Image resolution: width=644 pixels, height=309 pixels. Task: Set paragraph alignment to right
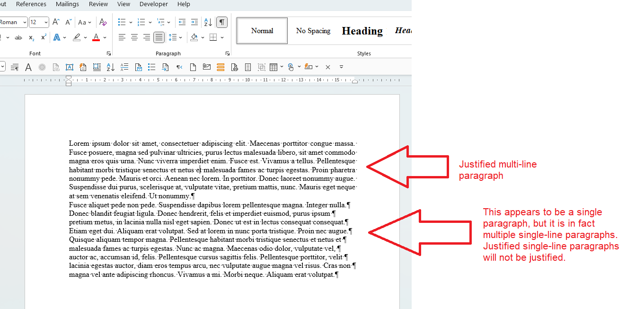147,37
